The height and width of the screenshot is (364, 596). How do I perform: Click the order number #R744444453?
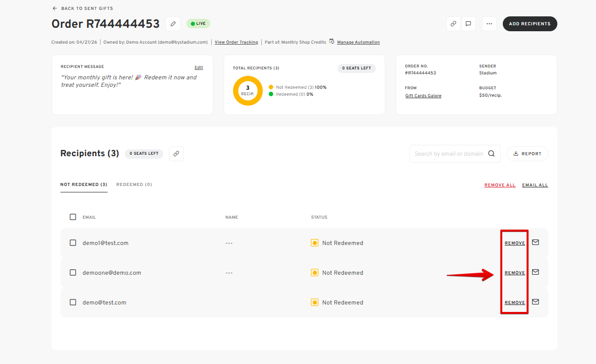(x=420, y=73)
